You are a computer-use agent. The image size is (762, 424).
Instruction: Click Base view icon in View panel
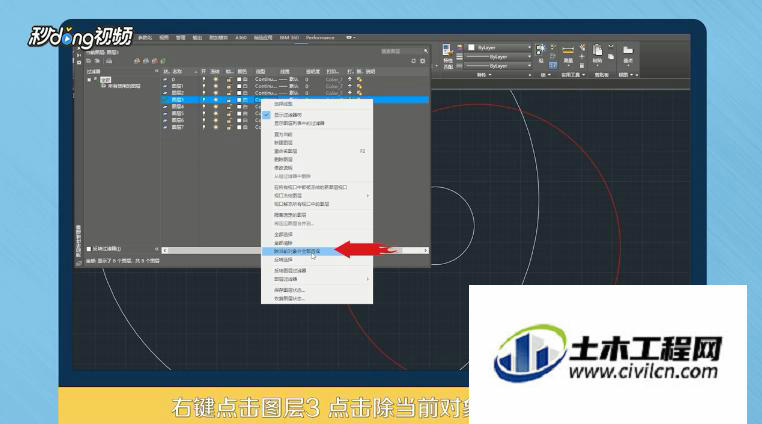[x=628, y=50]
